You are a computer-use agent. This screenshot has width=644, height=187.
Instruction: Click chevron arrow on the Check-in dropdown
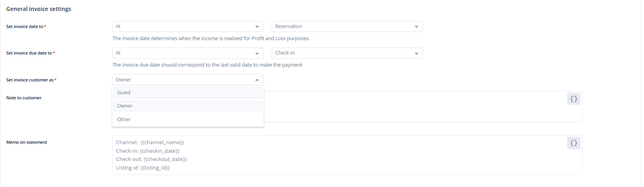[x=417, y=53]
